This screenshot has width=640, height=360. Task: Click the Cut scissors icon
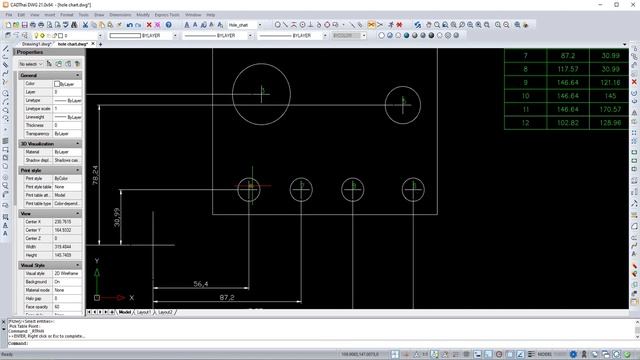pyautogui.click(x=85, y=25)
